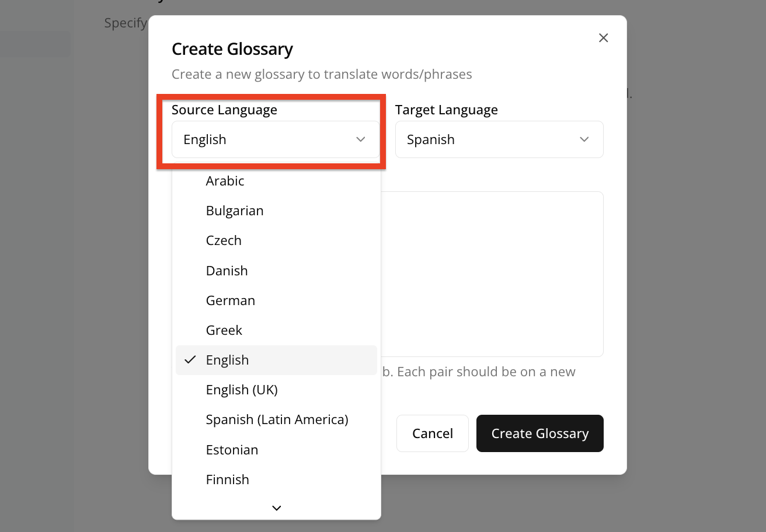Select Bulgarian as source language
Viewport: 766px width, 532px height.
[235, 211]
